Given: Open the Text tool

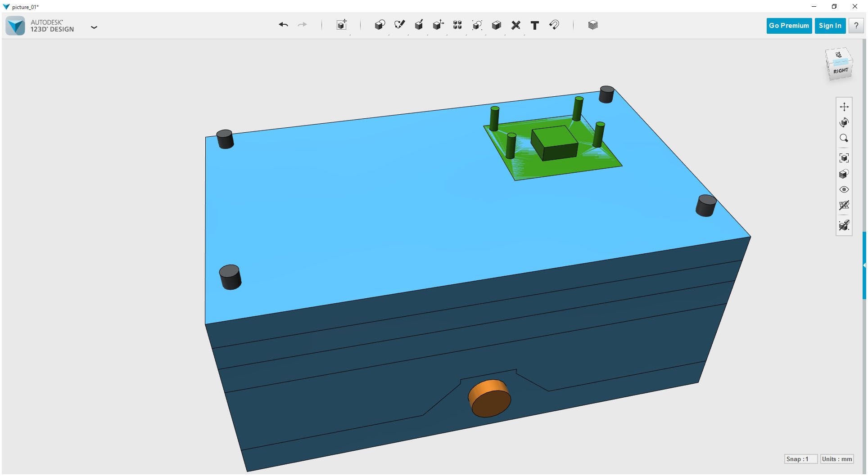Looking at the screenshot, I should 534,25.
